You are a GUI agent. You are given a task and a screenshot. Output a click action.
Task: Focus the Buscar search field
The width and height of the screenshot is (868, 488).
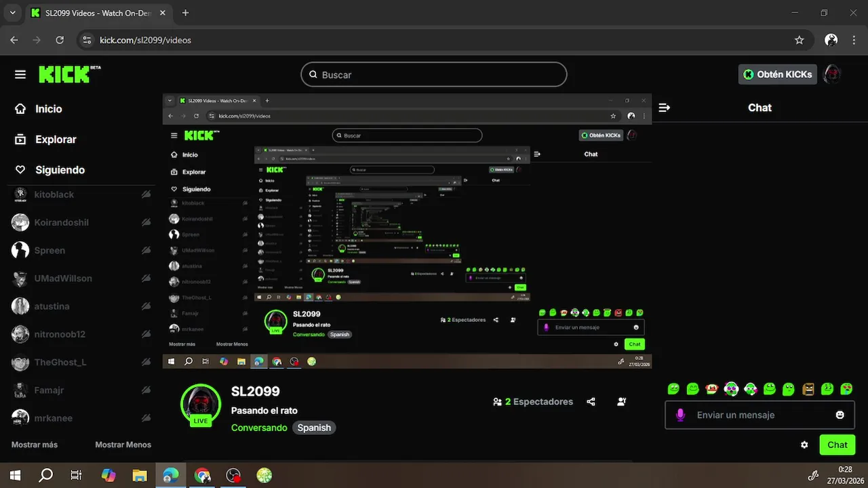pos(434,75)
